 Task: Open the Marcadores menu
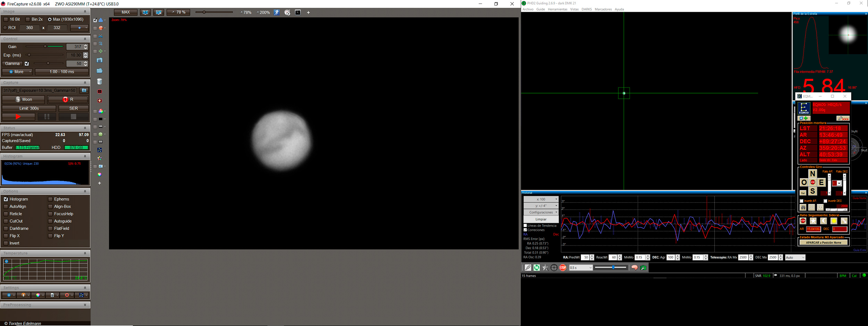point(603,9)
